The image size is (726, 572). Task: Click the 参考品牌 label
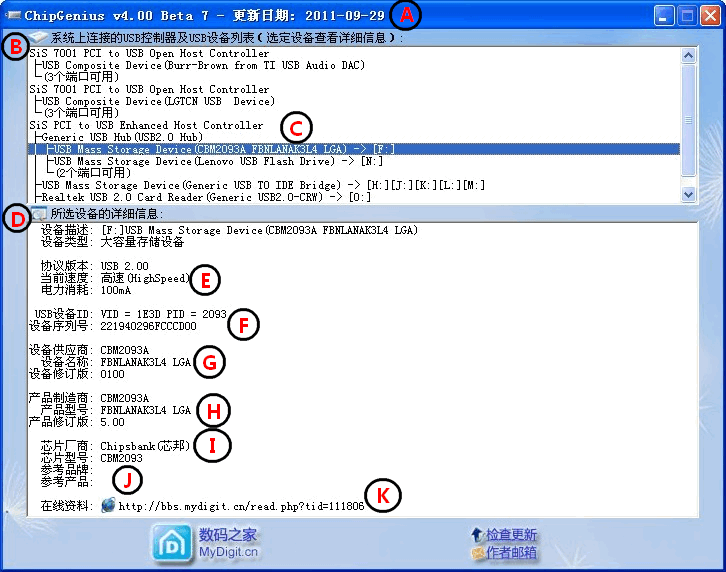tap(67, 470)
